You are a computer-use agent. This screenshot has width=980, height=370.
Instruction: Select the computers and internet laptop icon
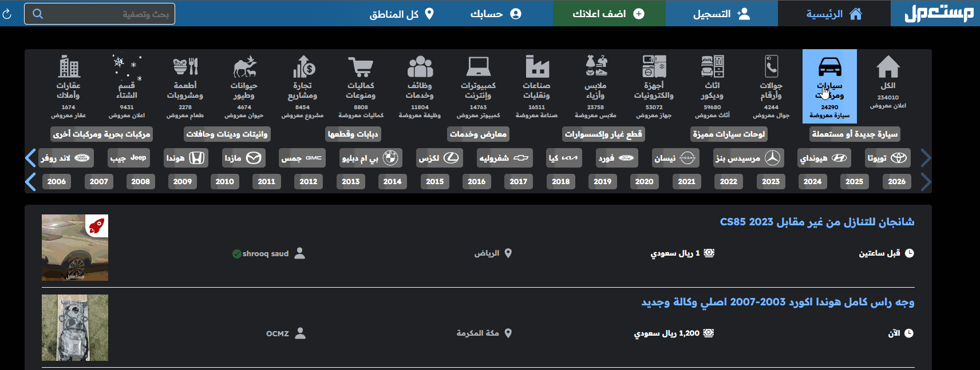(478, 67)
